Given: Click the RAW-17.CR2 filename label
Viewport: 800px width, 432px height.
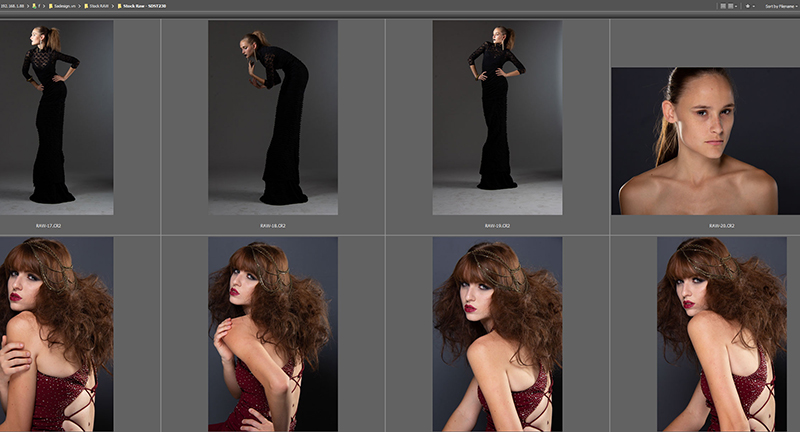Looking at the screenshot, I should [48, 225].
